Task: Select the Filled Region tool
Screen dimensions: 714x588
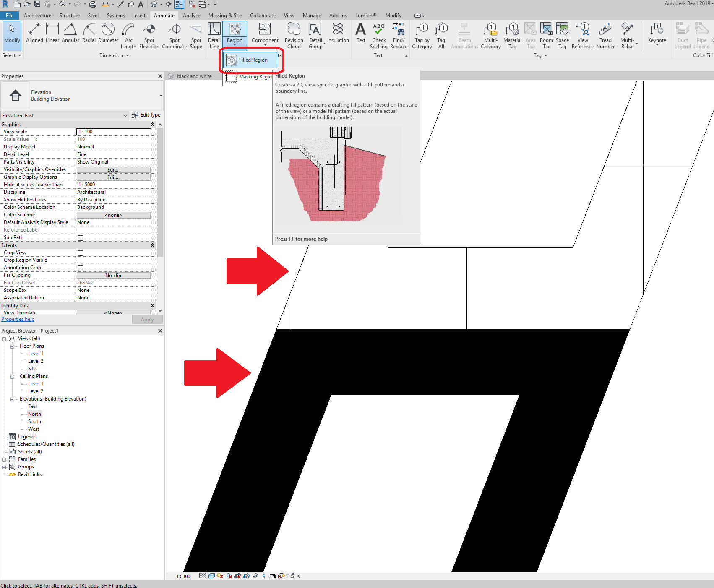Action: click(251, 60)
